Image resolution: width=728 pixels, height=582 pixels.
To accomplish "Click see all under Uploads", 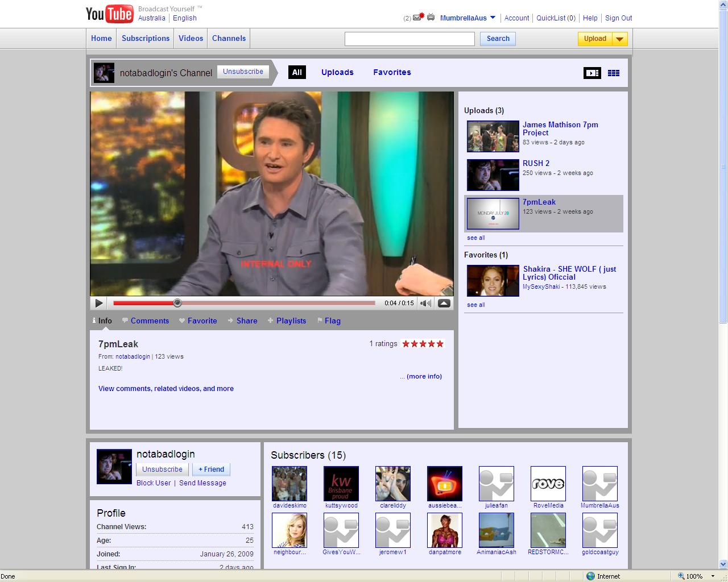I will (476, 238).
